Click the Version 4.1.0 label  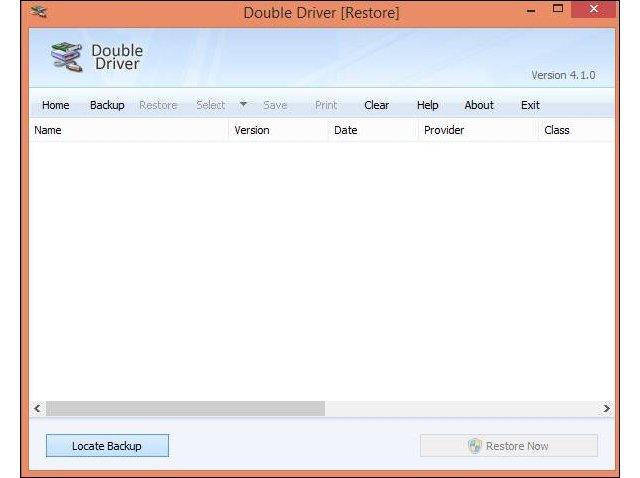tap(563, 75)
